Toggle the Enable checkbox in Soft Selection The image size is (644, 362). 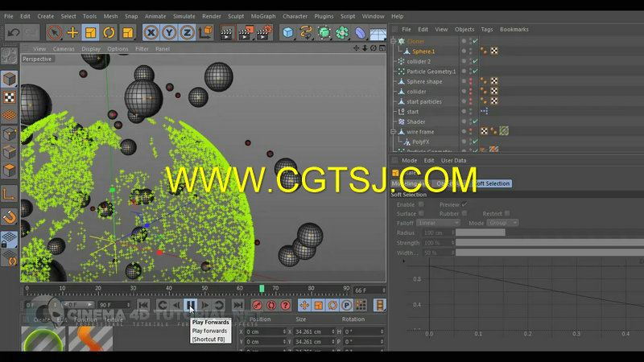421,204
